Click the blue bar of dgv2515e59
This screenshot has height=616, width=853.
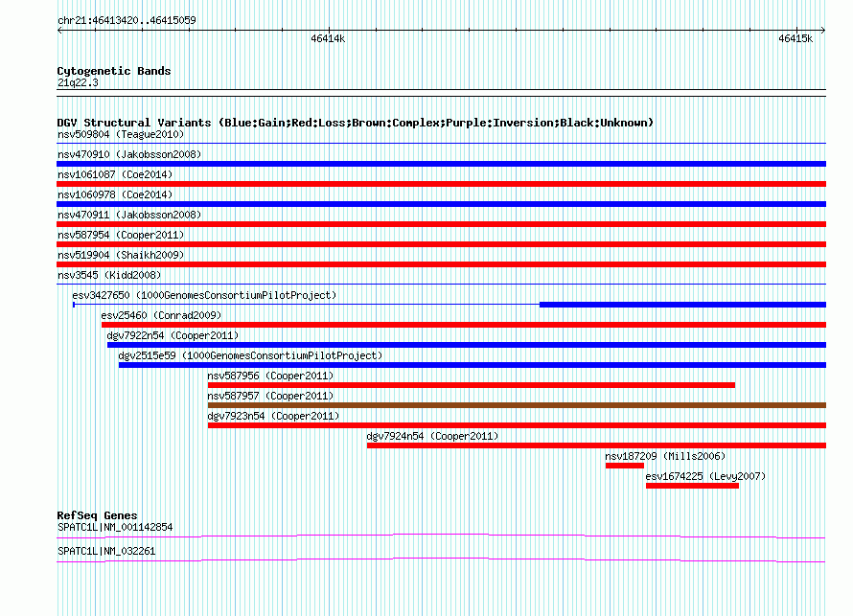coord(473,365)
